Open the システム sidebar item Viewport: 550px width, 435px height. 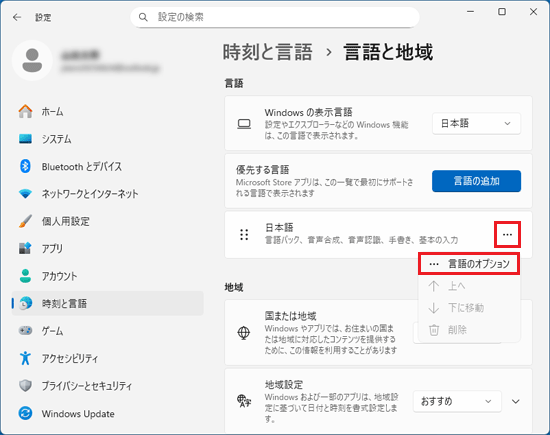108,139
